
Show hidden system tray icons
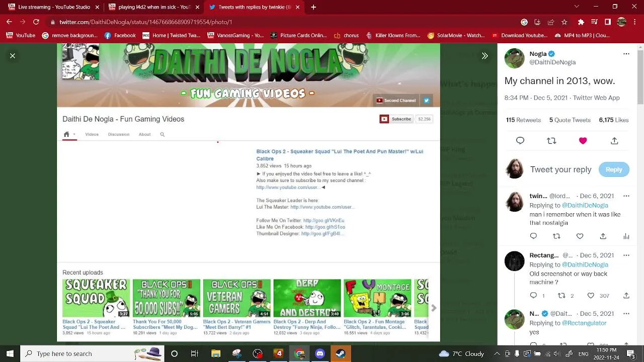496,353
